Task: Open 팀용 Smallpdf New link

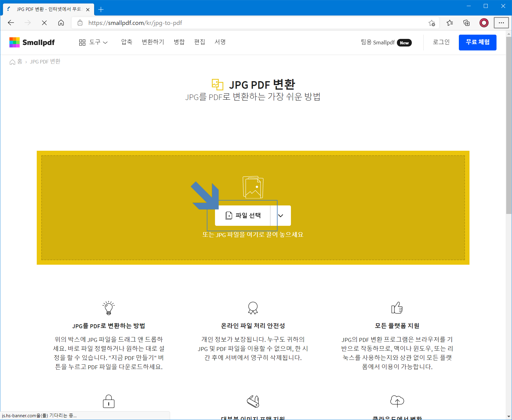Action: pos(386,43)
